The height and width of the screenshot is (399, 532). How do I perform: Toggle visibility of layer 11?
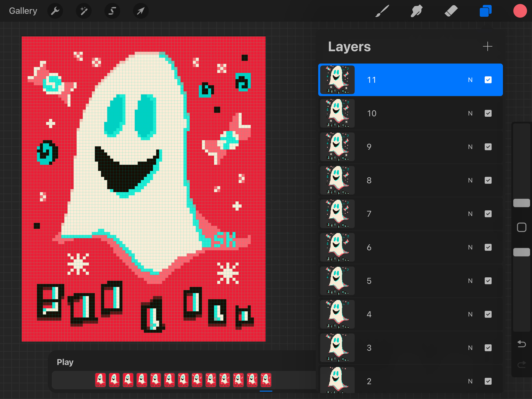click(x=488, y=80)
